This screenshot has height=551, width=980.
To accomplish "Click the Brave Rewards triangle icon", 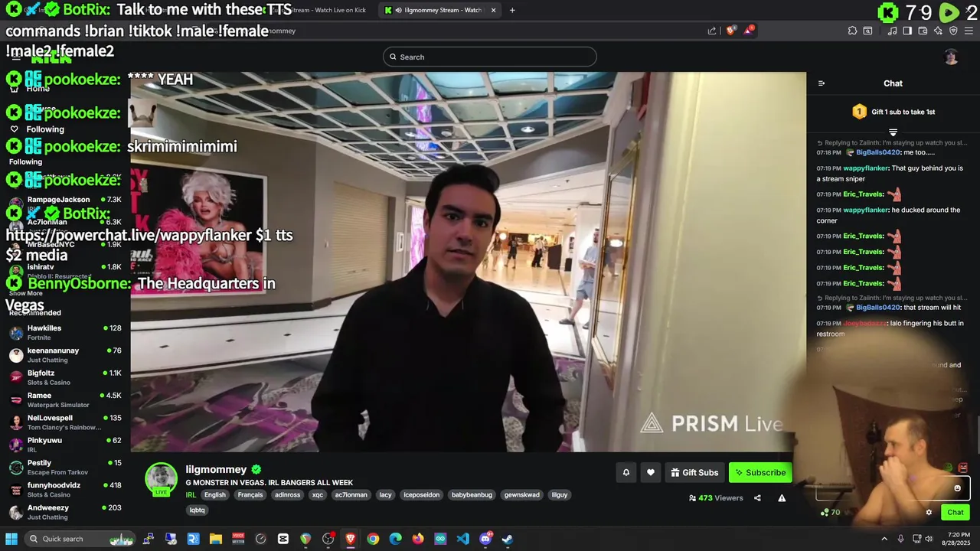I will tap(749, 31).
